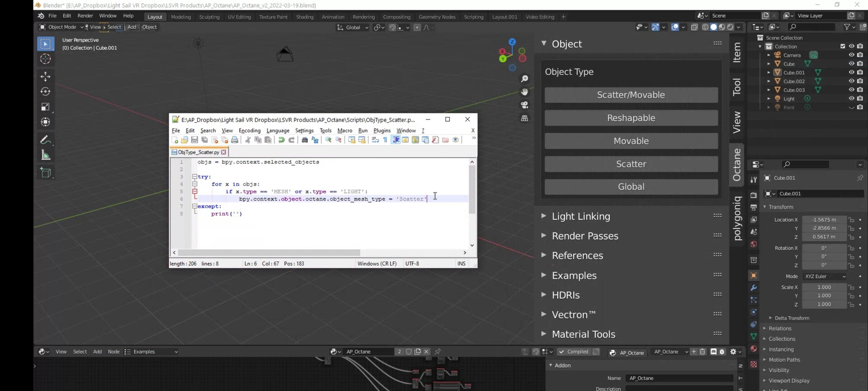The image size is (868, 391).
Task: Open the Texture properties checker icon
Action: pyautogui.click(x=754, y=364)
